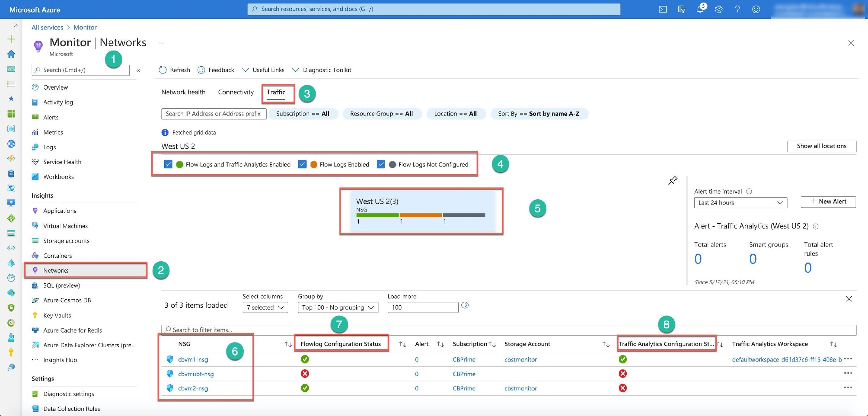Open the notifications bell icon

coord(700,9)
